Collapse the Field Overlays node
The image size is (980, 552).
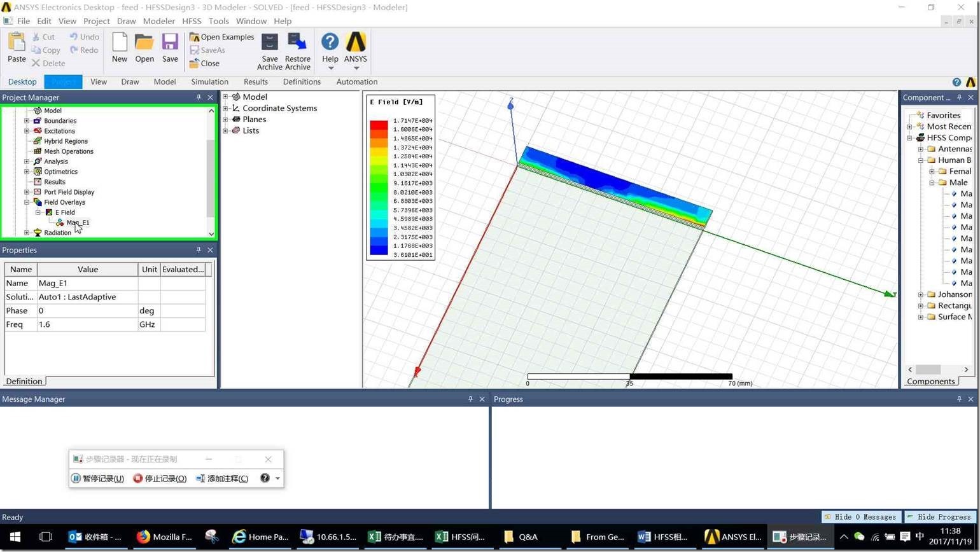(27, 202)
